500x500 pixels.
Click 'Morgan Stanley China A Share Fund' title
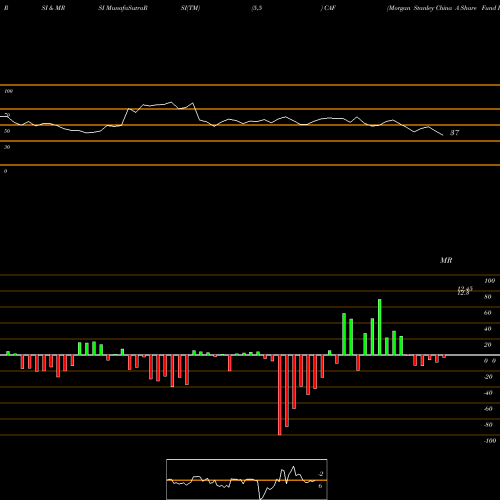click(443, 8)
